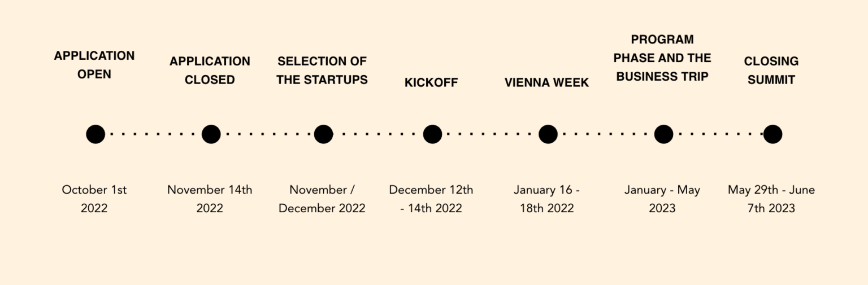Select the Application Closed timeline dot
The image size is (868, 285).
point(211,134)
